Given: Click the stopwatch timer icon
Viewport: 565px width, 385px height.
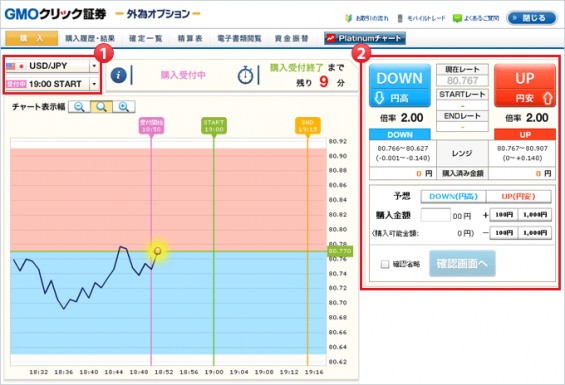Looking at the screenshot, I should [245, 75].
